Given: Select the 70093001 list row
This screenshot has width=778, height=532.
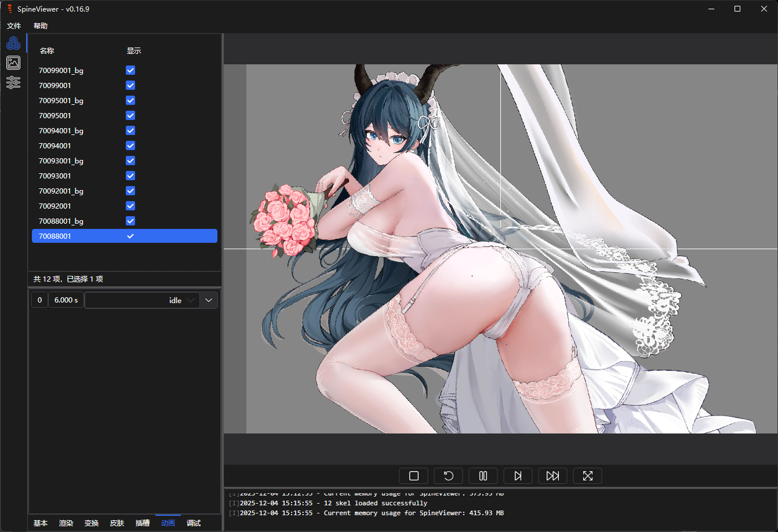Looking at the screenshot, I should (125, 176).
